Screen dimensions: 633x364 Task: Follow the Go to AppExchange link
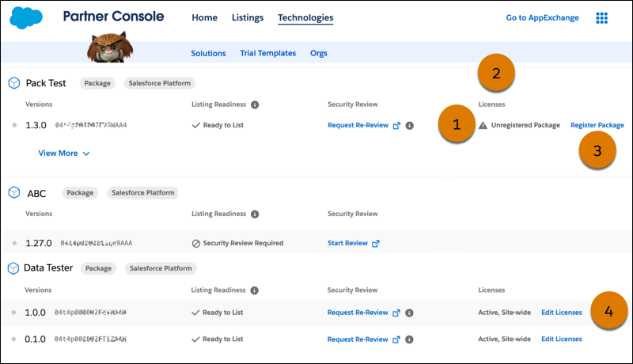(542, 17)
